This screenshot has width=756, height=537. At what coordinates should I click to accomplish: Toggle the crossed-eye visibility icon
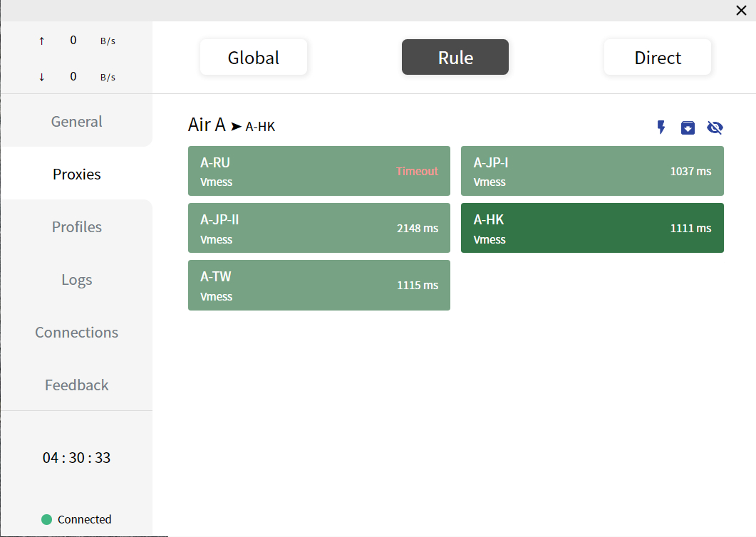coord(715,127)
